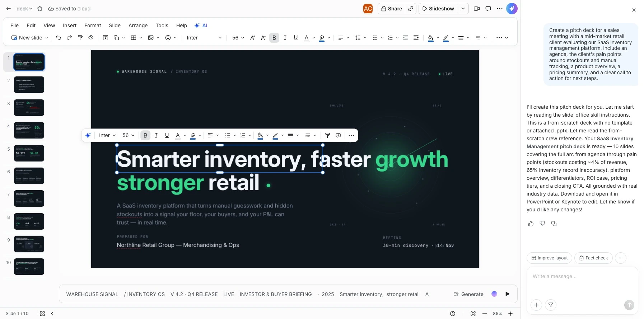Toggle underline in the main toolbar
The width and height of the screenshot is (644, 319).
click(x=296, y=38)
